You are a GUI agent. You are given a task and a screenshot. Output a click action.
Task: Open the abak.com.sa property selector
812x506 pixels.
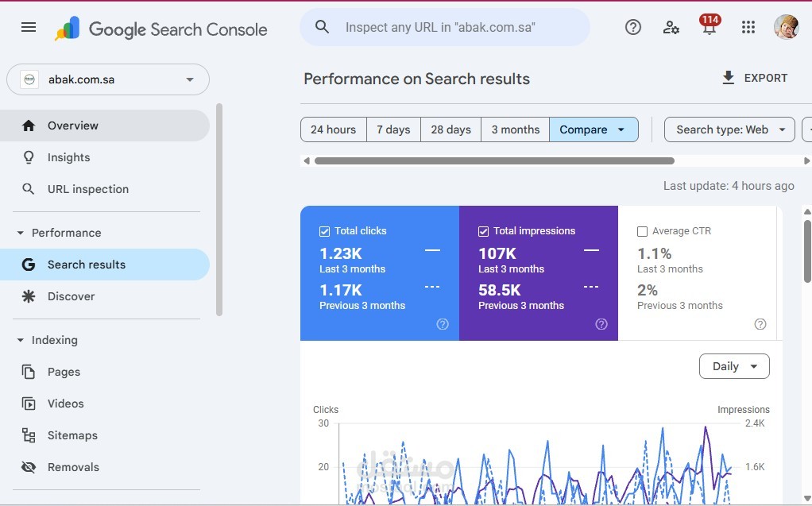108,79
